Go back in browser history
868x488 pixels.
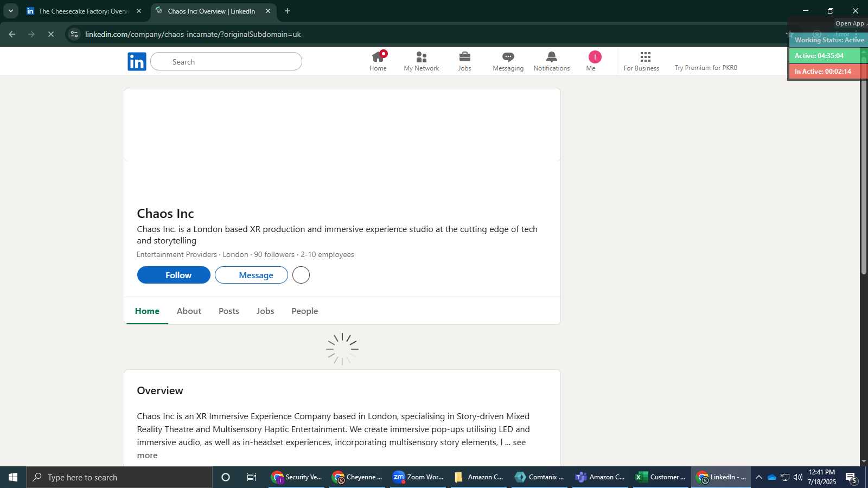point(12,34)
